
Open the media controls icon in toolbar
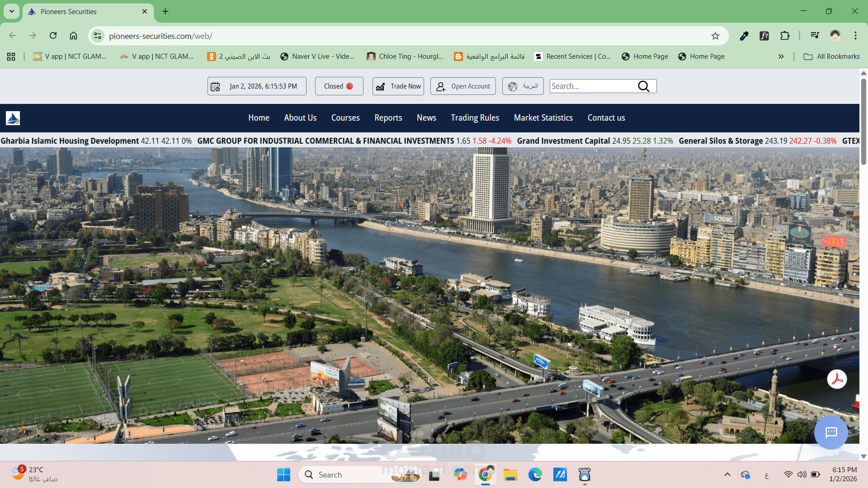coord(815,35)
